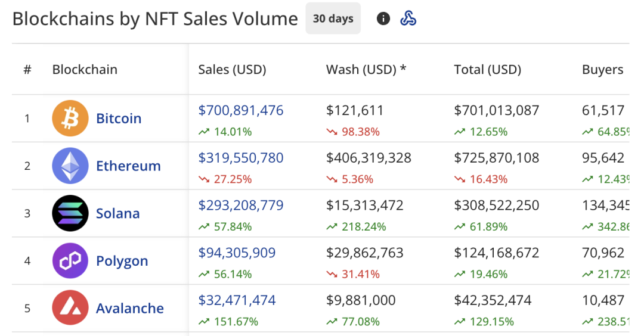
Task: Open the Ethereum blockchain link
Action: point(128,166)
